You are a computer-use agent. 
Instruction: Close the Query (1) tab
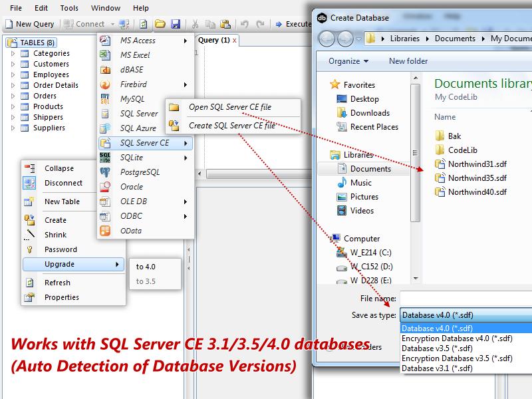pyautogui.click(x=235, y=41)
